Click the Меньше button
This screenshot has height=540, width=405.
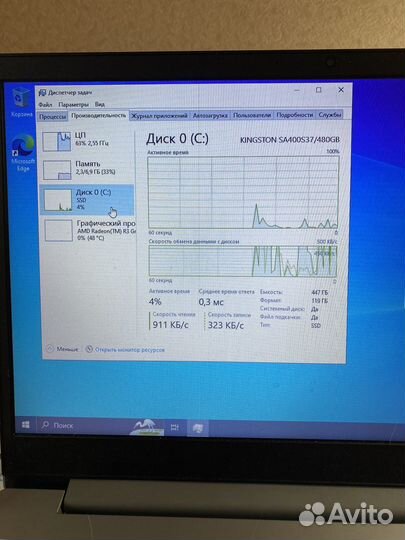[x=63, y=349]
